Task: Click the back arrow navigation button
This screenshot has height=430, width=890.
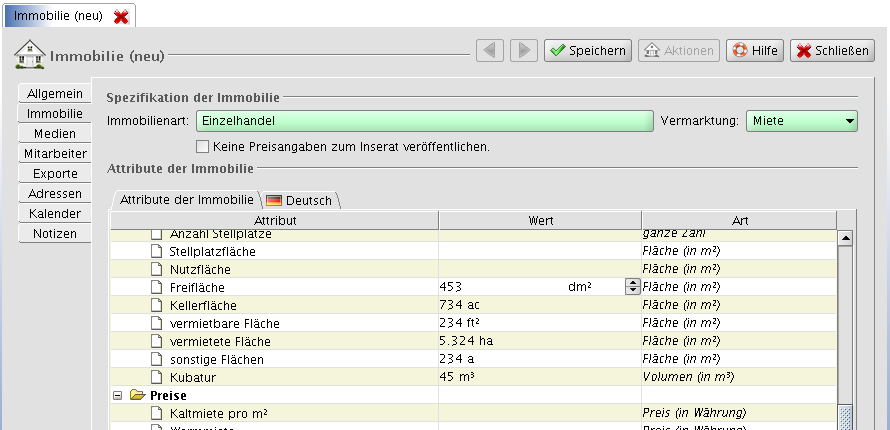Action: pyautogui.click(x=490, y=50)
